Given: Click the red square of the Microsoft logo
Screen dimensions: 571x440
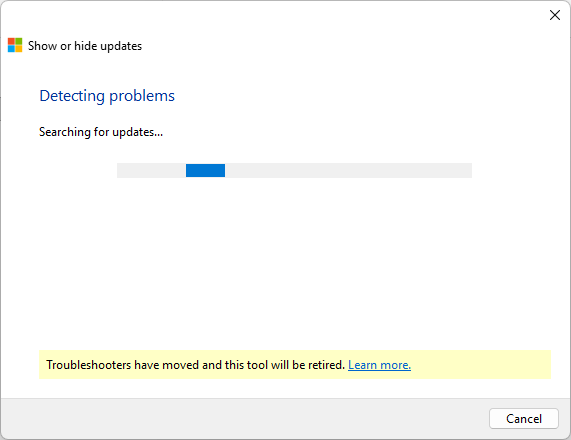Looking at the screenshot, I should [11, 42].
